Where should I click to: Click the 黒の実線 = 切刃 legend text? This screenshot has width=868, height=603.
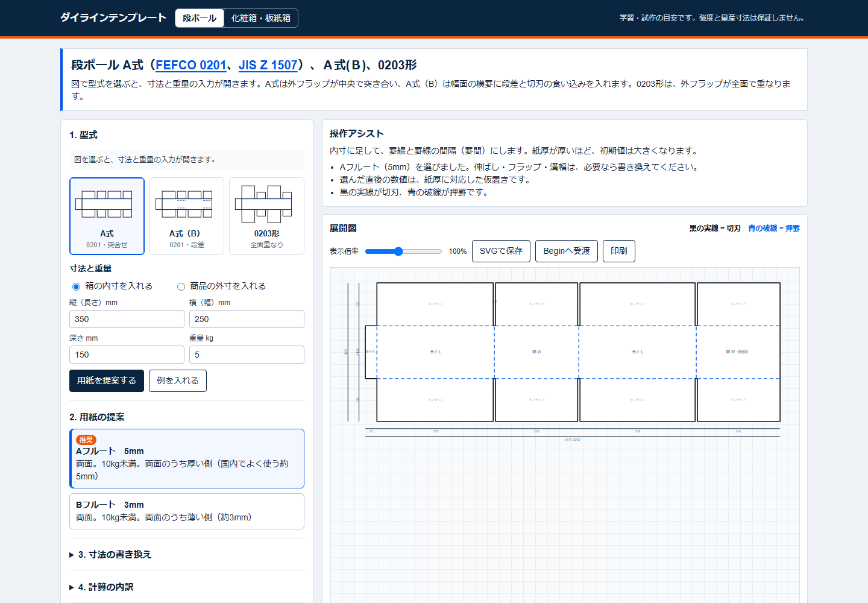pyautogui.click(x=715, y=228)
